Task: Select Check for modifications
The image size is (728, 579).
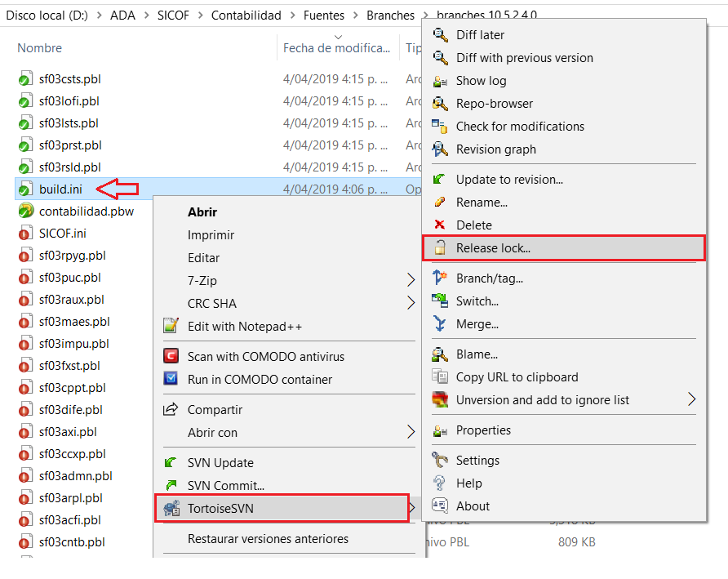Action: coord(520,127)
